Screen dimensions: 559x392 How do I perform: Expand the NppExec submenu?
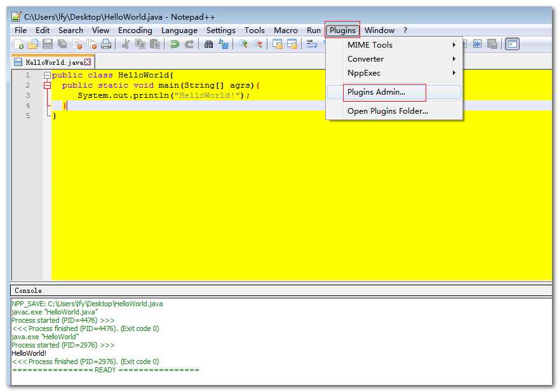394,73
